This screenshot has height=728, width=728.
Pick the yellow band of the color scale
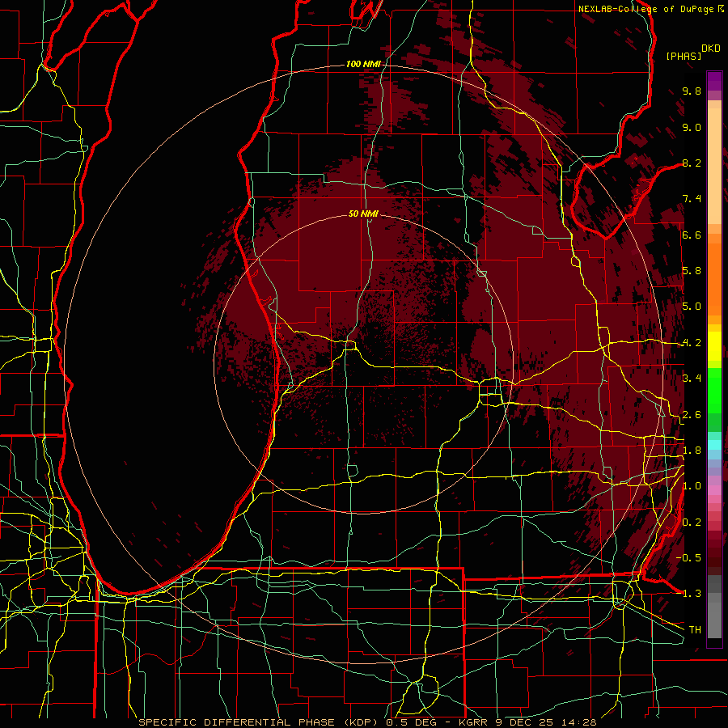coord(714,346)
